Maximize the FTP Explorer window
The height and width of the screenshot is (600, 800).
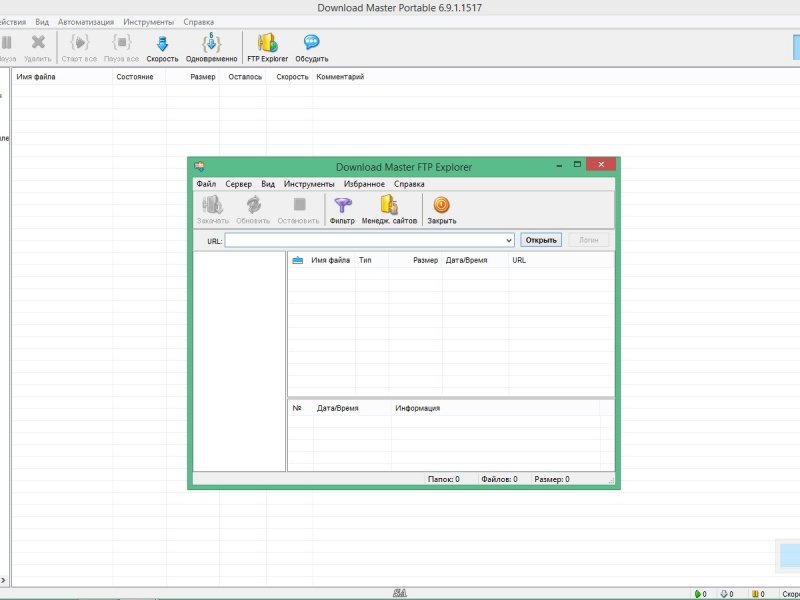pos(577,164)
